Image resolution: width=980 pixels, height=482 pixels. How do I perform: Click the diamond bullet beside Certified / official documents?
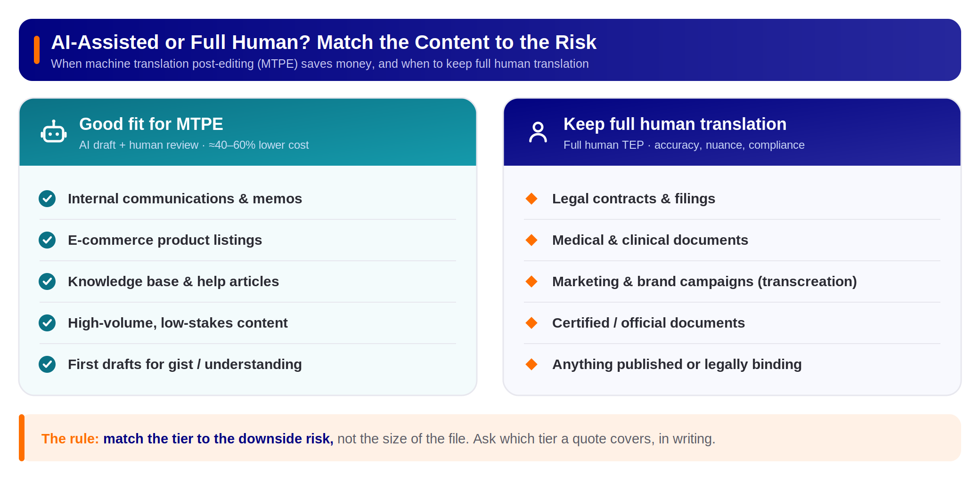coord(531,323)
